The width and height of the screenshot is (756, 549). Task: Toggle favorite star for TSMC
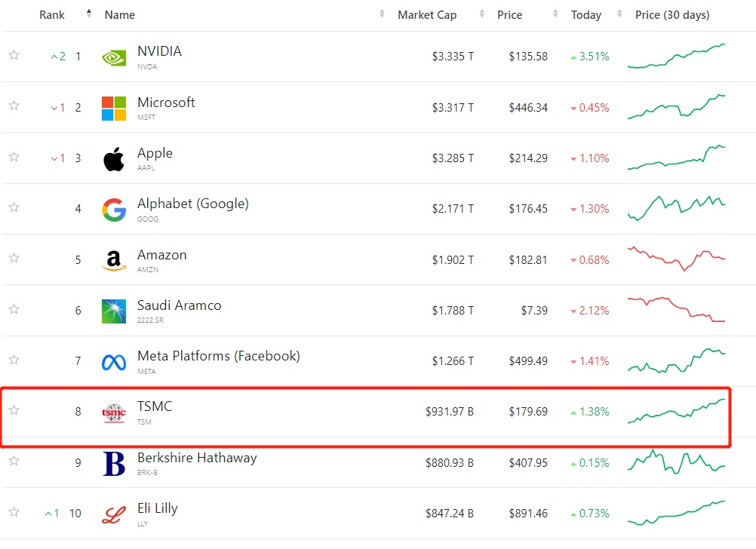tap(14, 410)
